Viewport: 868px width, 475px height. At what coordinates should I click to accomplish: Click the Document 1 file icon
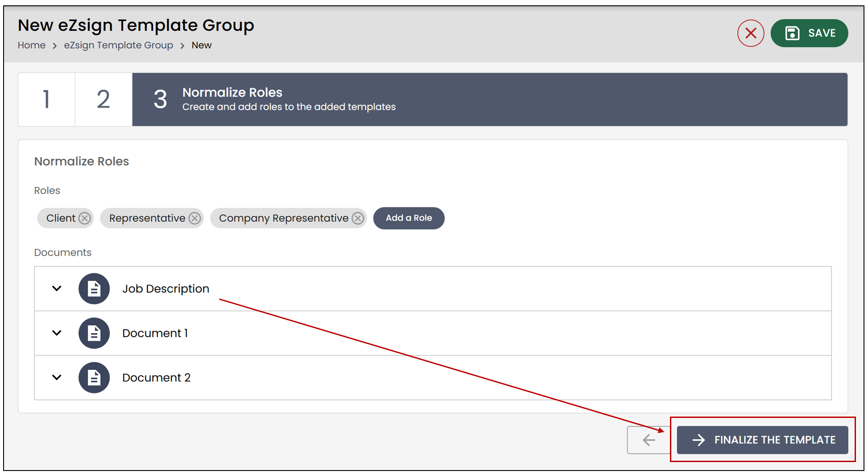point(94,333)
